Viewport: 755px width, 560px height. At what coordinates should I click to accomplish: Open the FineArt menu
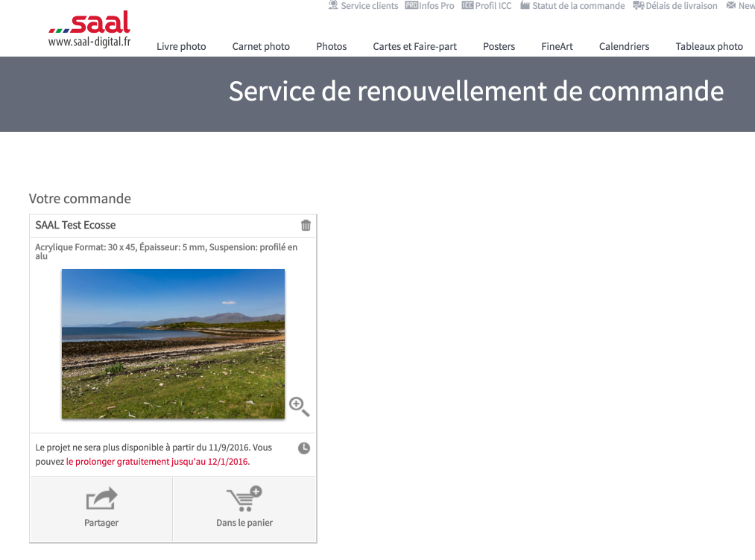click(x=557, y=47)
